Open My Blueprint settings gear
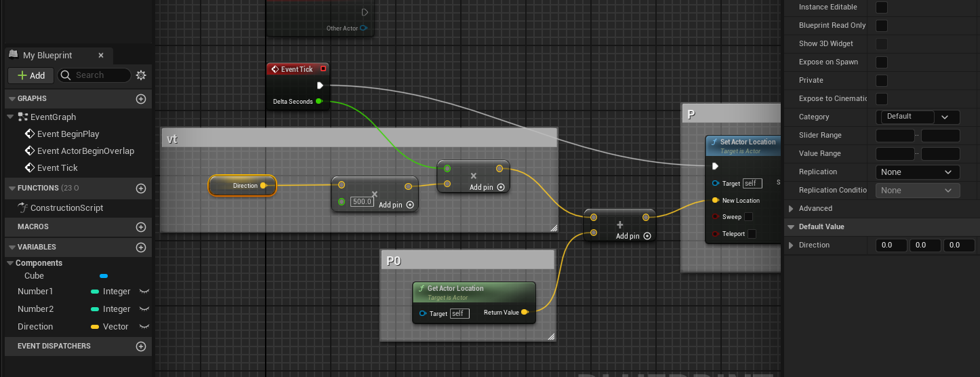The height and width of the screenshot is (377, 980). point(141,75)
